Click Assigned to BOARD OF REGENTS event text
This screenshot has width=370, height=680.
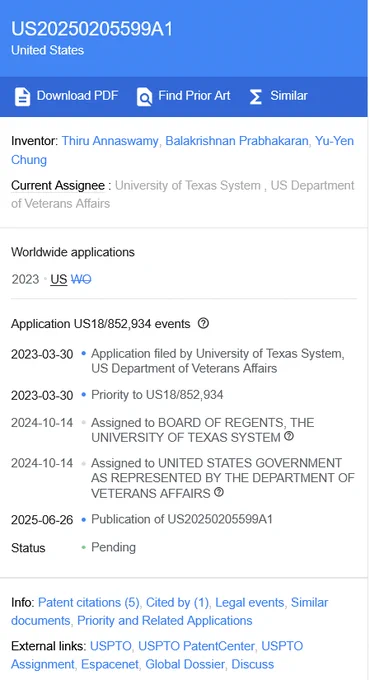coord(203,430)
